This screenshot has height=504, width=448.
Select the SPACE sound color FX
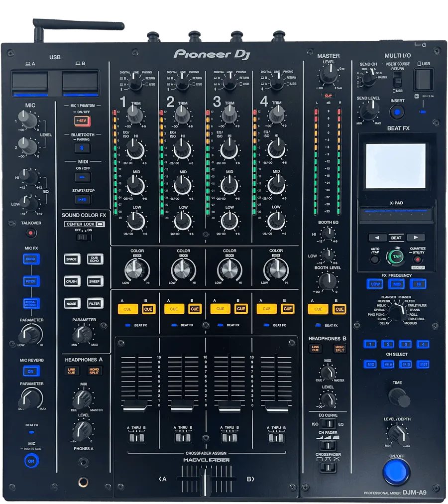click(72, 259)
